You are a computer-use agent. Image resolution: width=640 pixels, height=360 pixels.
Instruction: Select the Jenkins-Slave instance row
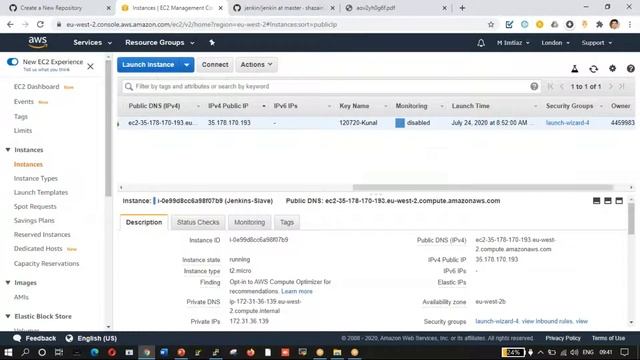(x=376, y=123)
